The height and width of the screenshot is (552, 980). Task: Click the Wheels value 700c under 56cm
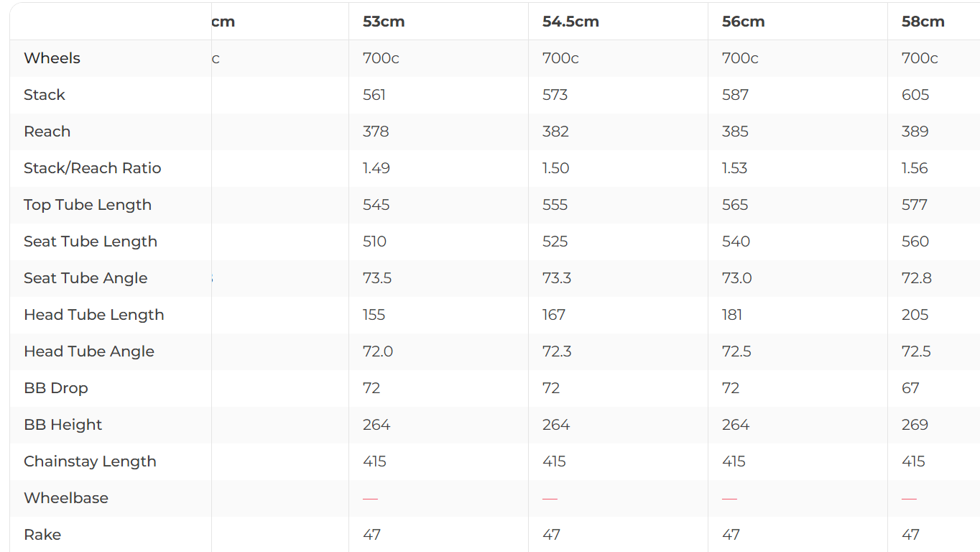click(x=740, y=58)
